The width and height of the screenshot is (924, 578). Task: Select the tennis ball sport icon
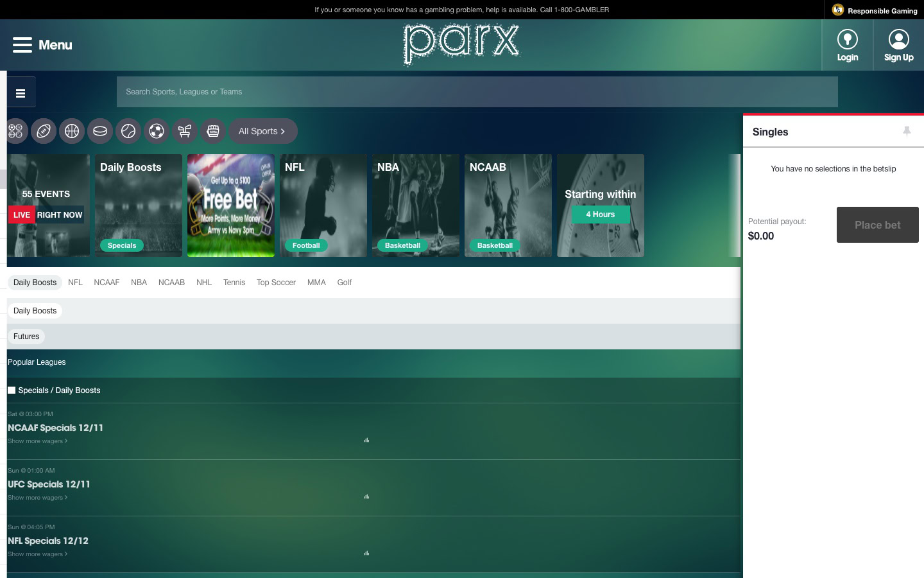coord(128,131)
